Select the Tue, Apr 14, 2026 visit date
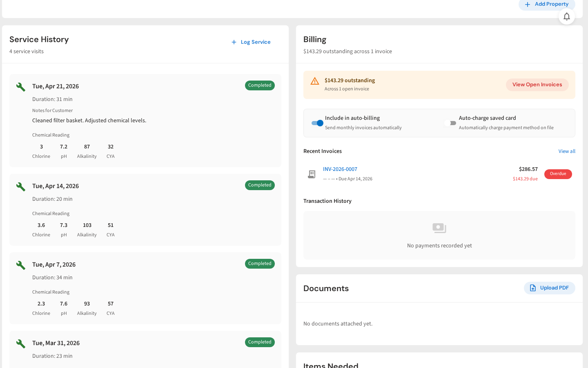The width and height of the screenshot is (588, 368). pyautogui.click(x=56, y=186)
